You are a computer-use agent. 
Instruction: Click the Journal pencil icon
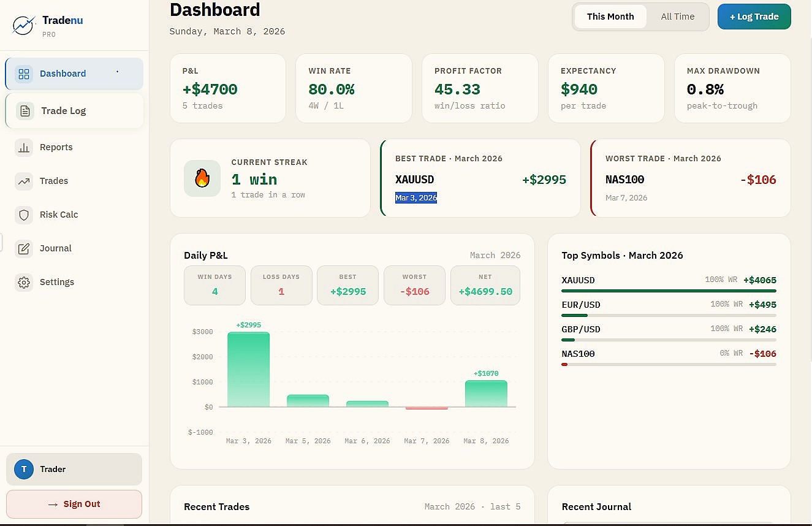(x=24, y=248)
